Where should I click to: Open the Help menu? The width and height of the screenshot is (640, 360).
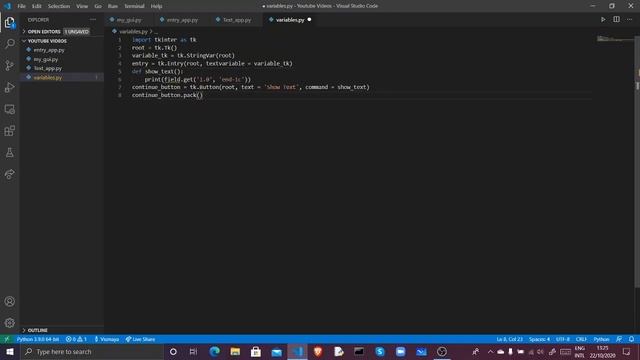pos(156,6)
